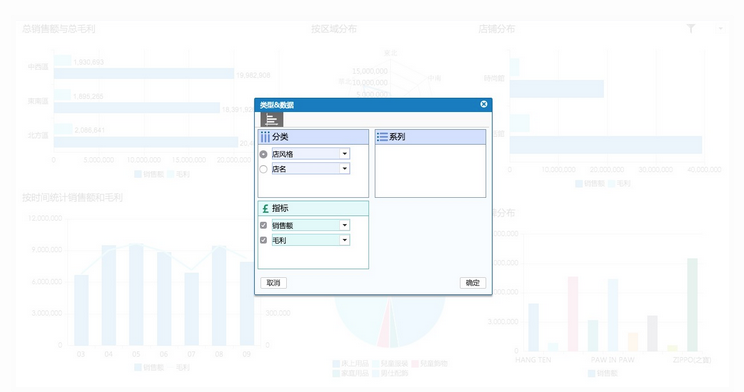Select the horizontal bar chart type icon
This screenshot has height=392, width=744.
tap(271, 120)
